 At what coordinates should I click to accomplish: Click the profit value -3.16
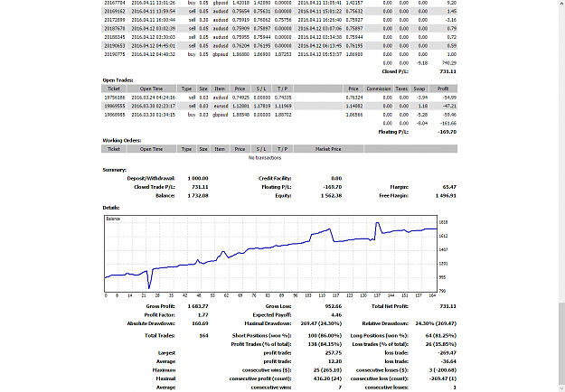[x=450, y=20]
